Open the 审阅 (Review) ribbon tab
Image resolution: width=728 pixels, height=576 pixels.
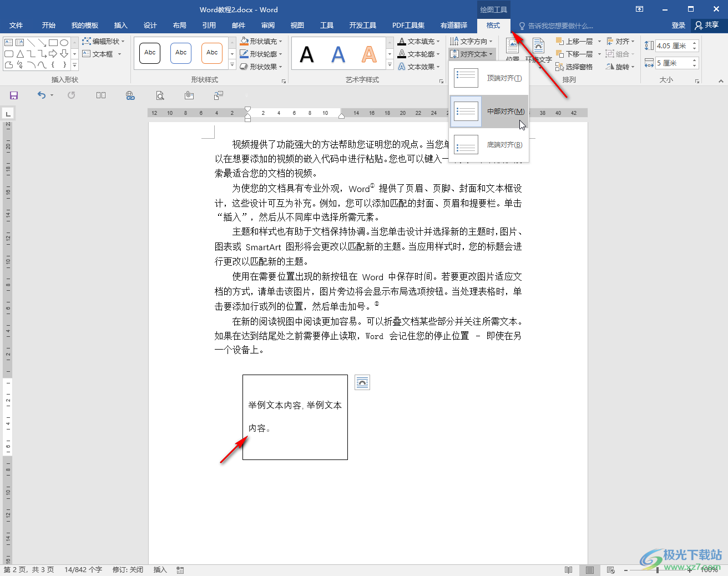tap(268, 26)
